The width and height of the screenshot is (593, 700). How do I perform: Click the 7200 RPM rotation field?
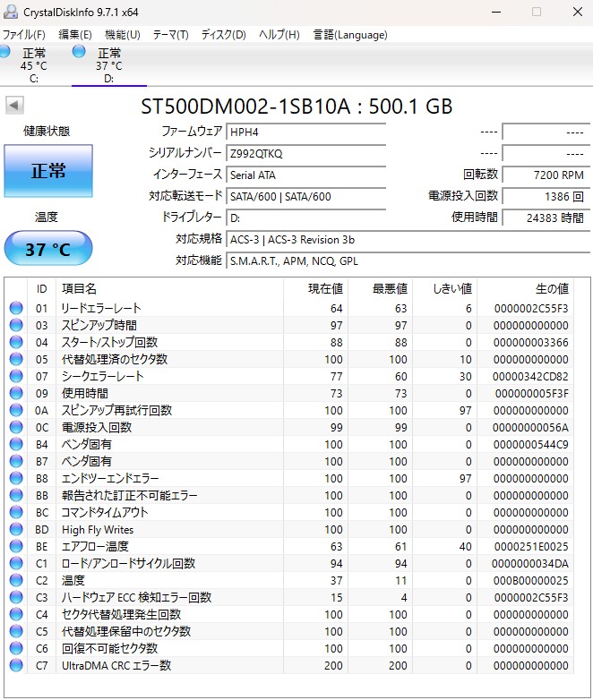[x=546, y=175]
